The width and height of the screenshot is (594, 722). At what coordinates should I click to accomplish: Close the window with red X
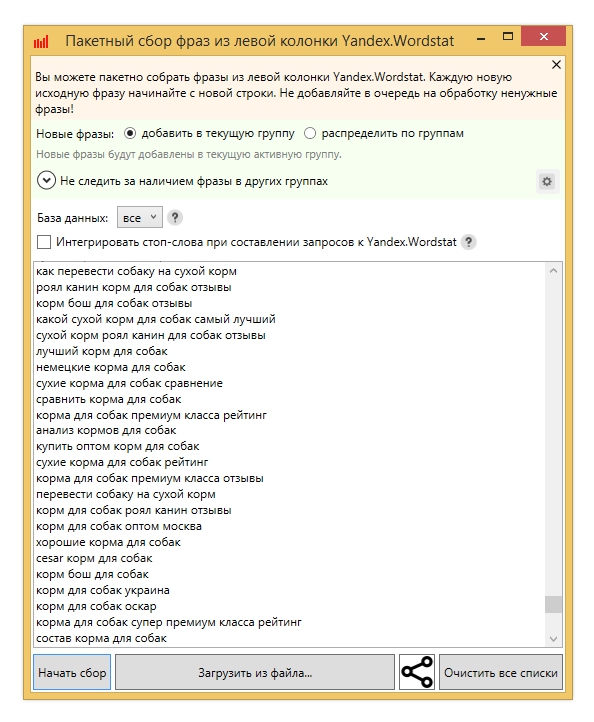(x=543, y=36)
